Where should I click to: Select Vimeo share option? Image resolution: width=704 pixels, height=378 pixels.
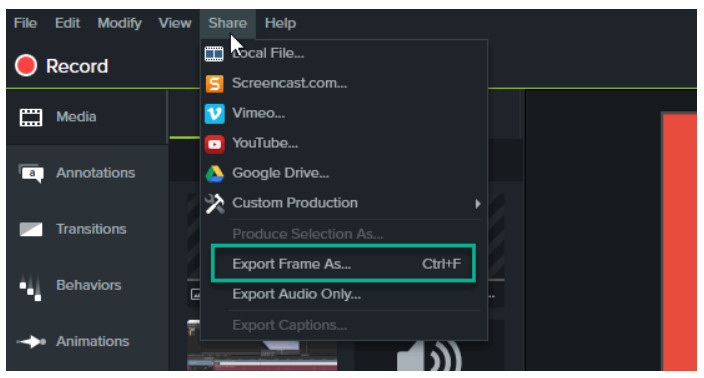343,113
